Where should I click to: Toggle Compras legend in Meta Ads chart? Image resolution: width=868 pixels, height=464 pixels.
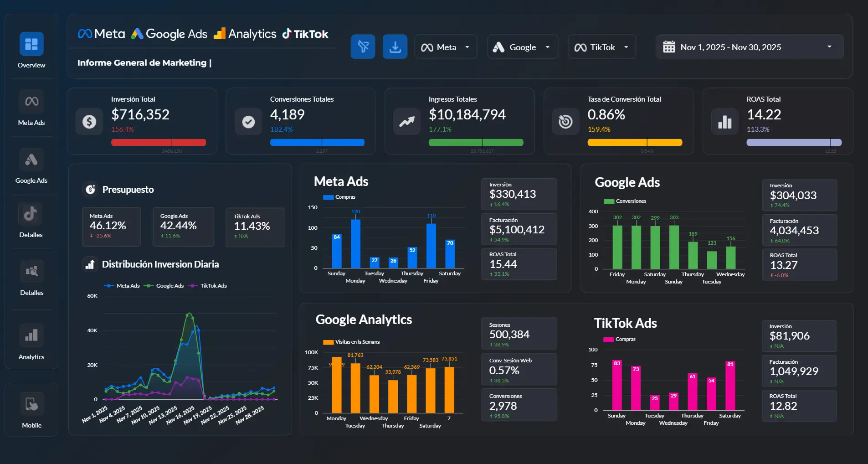coord(339,197)
